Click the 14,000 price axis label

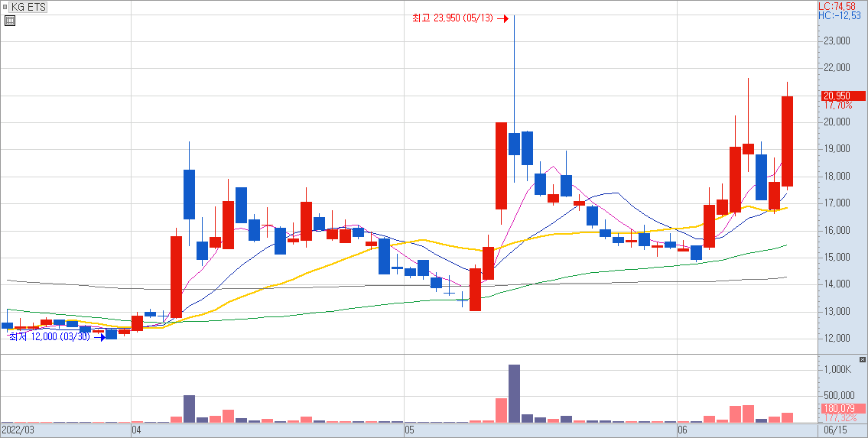pyautogui.click(x=837, y=284)
